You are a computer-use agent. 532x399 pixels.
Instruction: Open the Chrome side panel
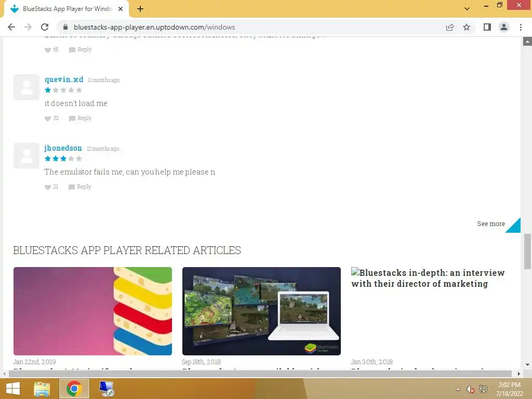(x=487, y=27)
